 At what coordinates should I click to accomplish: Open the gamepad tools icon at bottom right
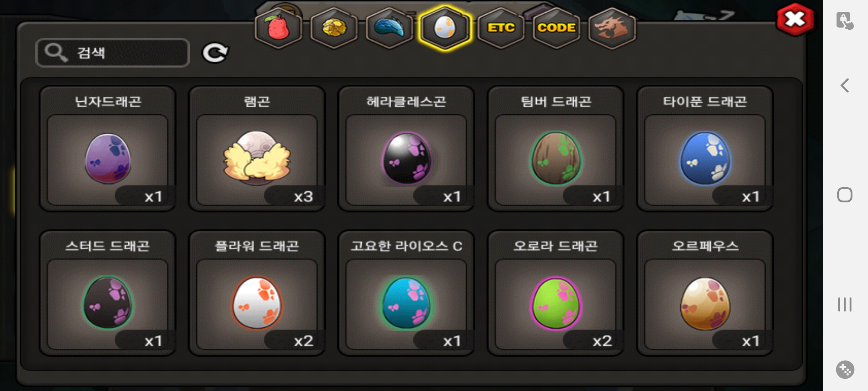[845, 370]
